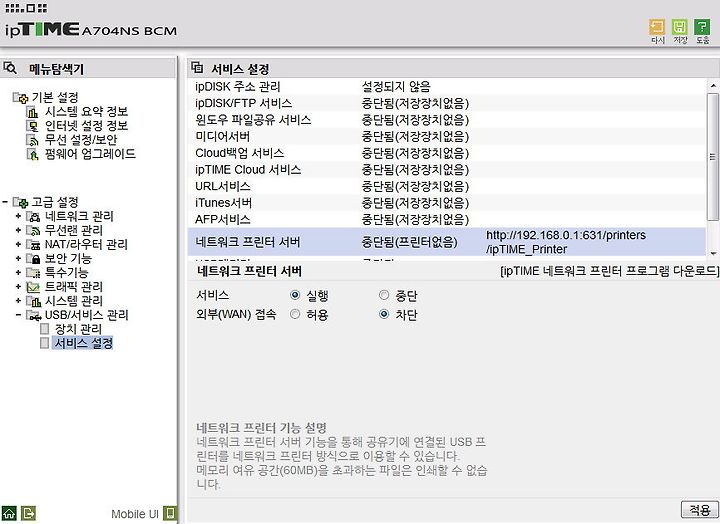Select the AFP서비스 row

pos(447,219)
